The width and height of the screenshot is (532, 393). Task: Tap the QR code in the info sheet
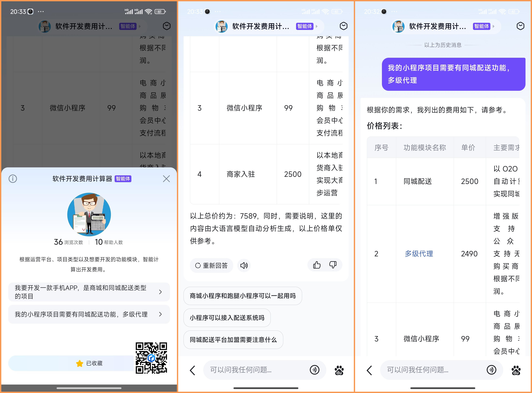(x=151, y=358)
